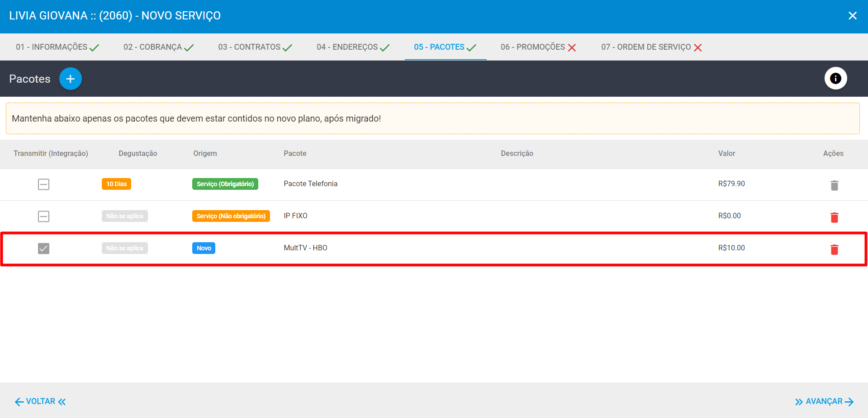Delete the MultTV - HBO package

point(835,249)
